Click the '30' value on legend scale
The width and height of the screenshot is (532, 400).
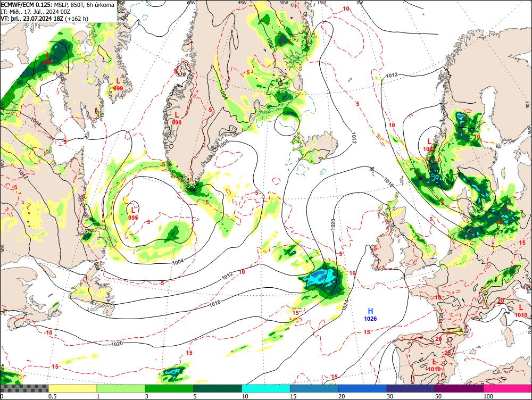(390, 396)
